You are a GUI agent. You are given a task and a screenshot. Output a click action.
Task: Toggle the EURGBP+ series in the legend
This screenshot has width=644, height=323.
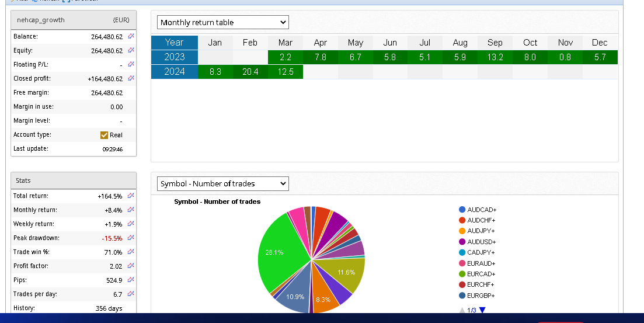(477, 296)
